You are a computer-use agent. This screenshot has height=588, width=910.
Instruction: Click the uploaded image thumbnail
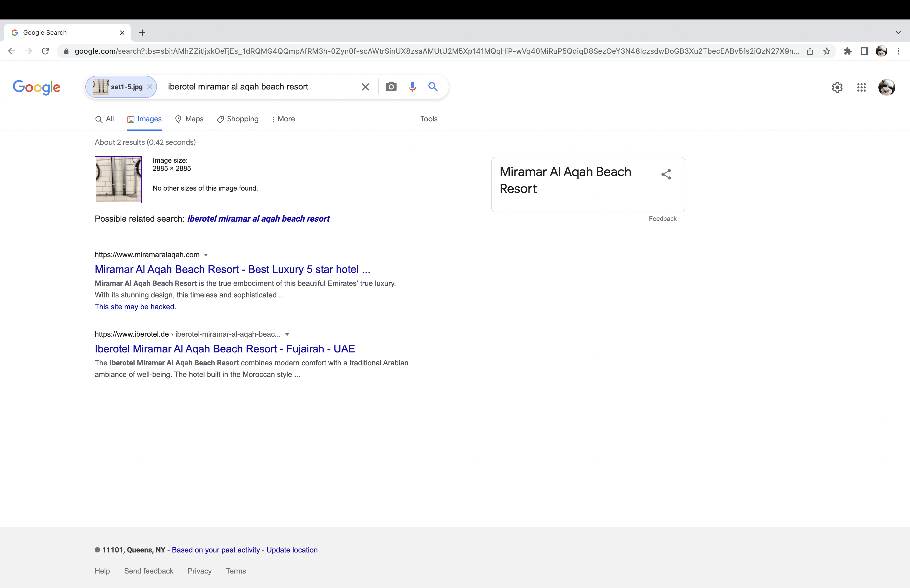pos(118,180)
